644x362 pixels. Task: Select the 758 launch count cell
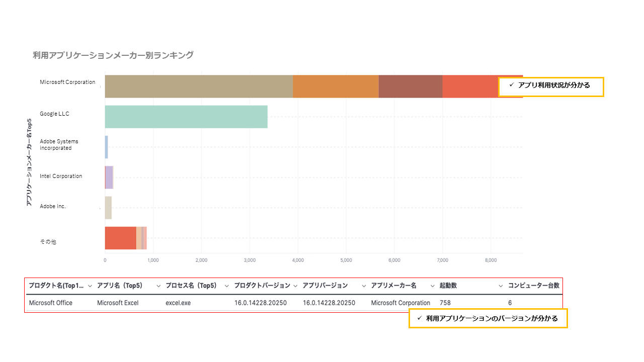(445, 303)
